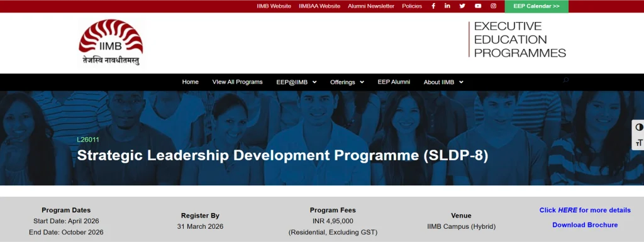Screen dimensions: 644x242
Task: Click the End Date: October 2026 text
Action: [66, 232]
